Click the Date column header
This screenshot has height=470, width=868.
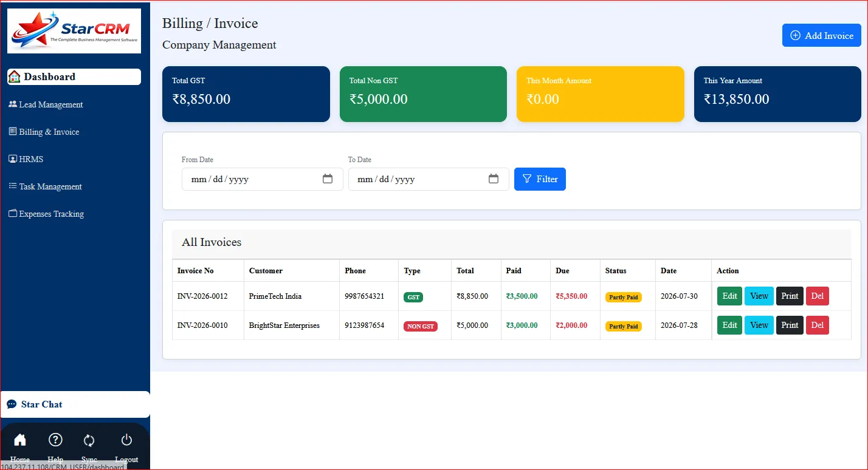684,271
